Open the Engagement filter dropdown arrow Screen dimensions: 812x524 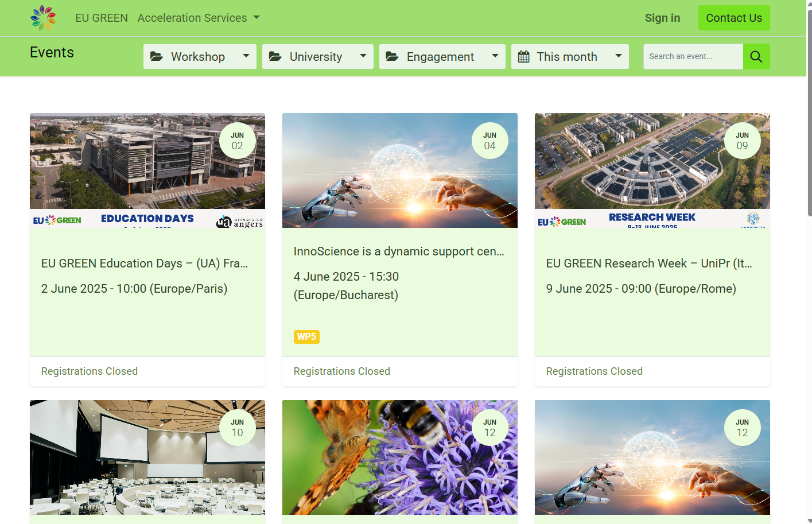click(495, 56)
